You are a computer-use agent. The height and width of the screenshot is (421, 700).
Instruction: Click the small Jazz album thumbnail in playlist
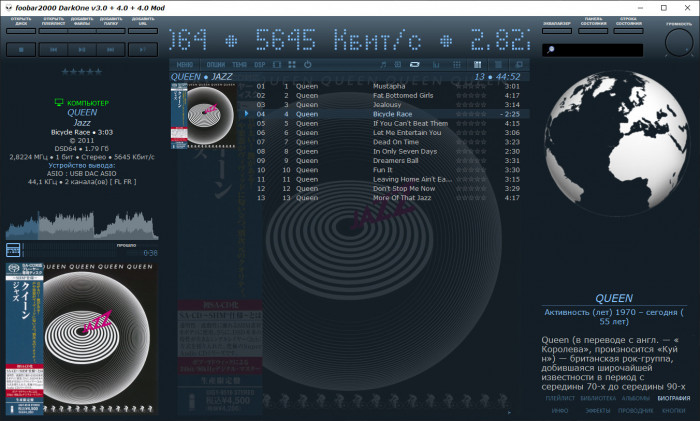pos(204,116)
